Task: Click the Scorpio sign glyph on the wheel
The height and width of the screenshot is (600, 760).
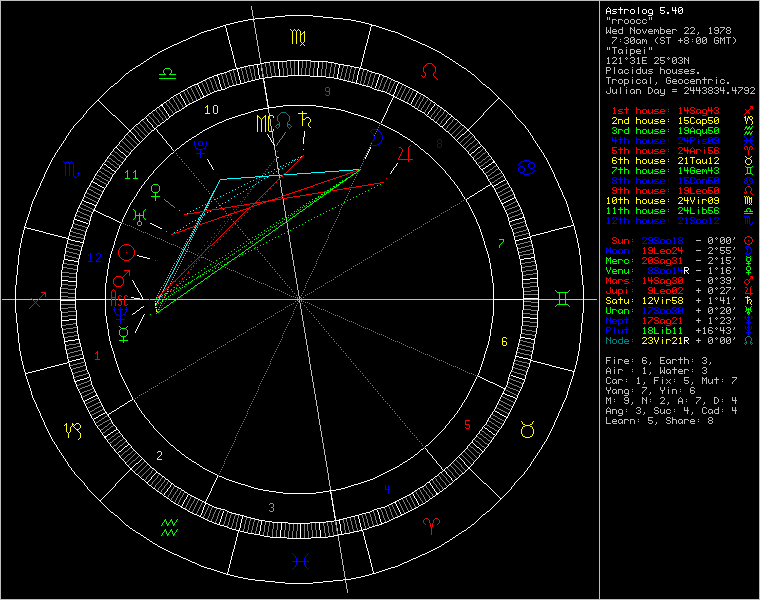Action: tap(72, 169)
